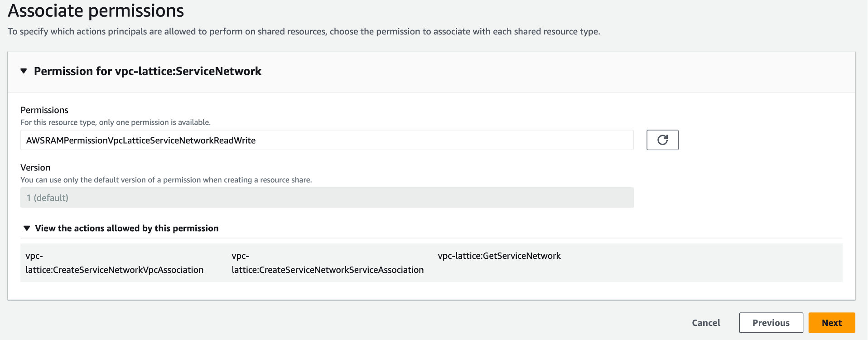The image size is (868, 340).
Task: Click the refresh permissions icon button
Action: 662,140
